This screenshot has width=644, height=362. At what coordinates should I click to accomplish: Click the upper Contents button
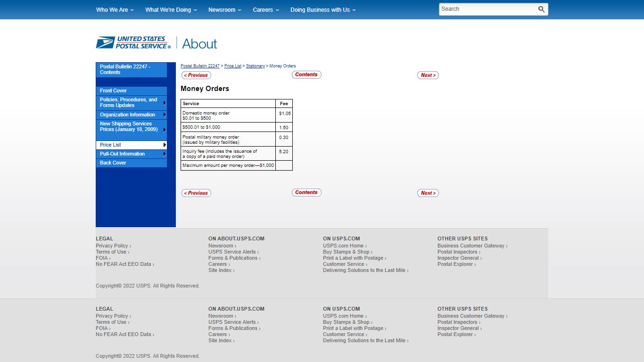(x=306, y=75)
